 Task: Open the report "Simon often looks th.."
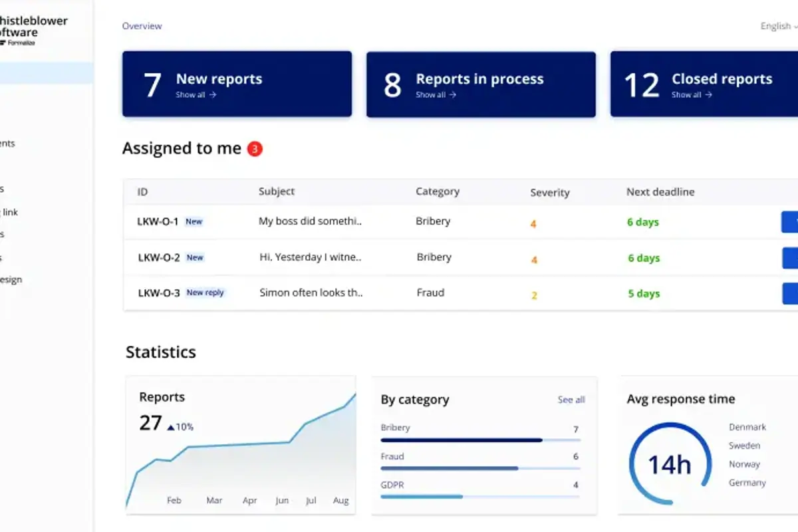click(311, 293)
